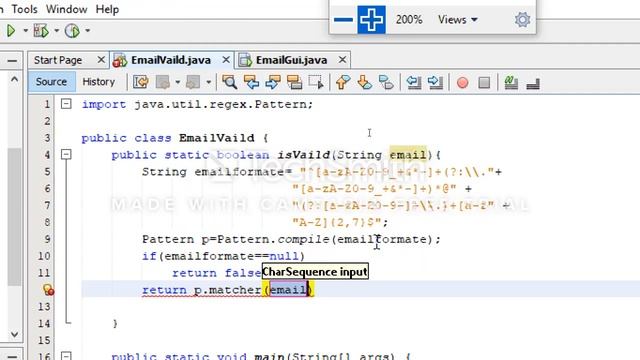The image size is (640, 360).
Task: Click the Uncomment code icon
Action: (533, 83)
